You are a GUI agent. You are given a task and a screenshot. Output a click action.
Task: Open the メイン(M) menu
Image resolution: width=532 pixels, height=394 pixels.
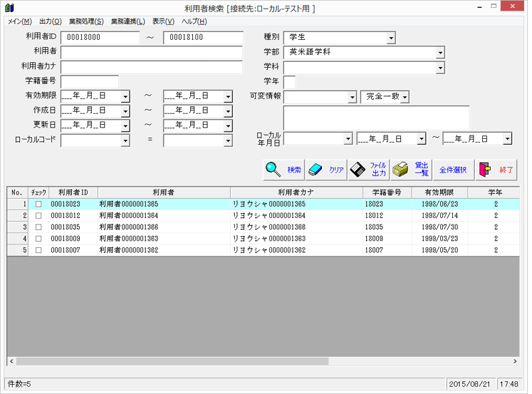pos(20,21)
